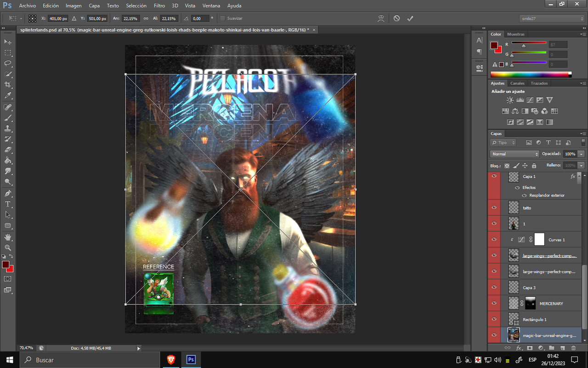
Task: Open the status bar info arrow
Action: point(139,348)
